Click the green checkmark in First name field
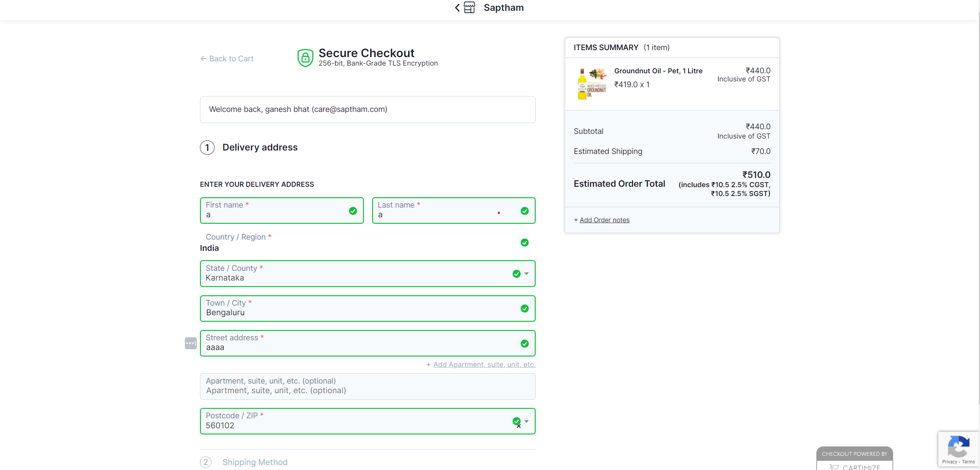Image resolution: width=980 pixels, height=470 pixels. point(353,211)
